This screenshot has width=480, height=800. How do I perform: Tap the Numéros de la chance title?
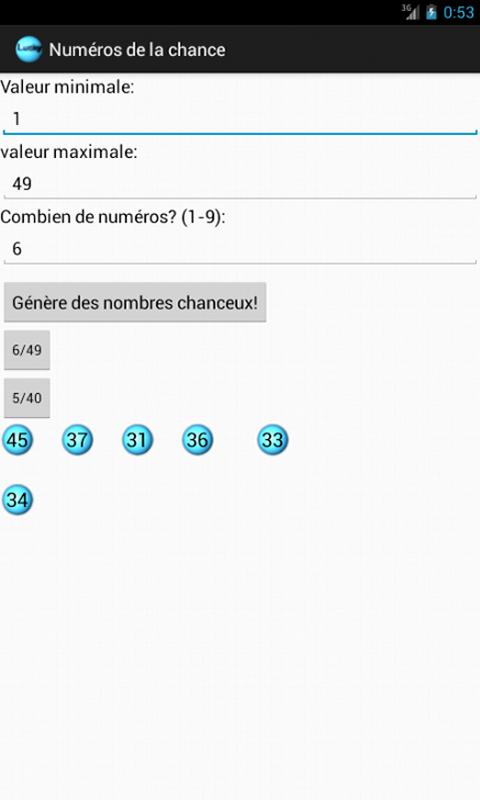[x=137, y=49]
